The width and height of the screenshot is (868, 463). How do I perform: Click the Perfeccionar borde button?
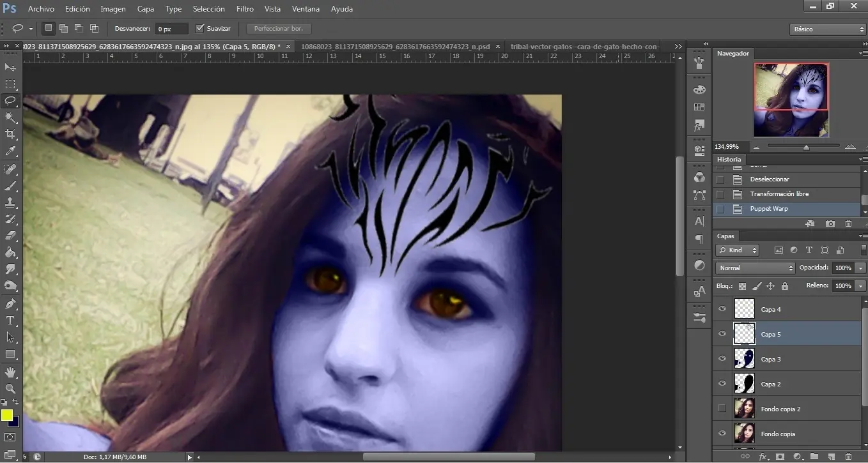279,29
